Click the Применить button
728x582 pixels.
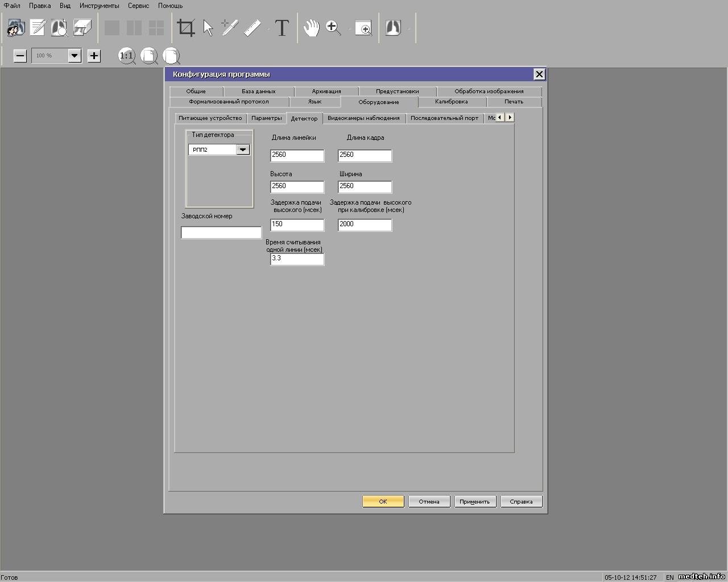coord(475,501)
